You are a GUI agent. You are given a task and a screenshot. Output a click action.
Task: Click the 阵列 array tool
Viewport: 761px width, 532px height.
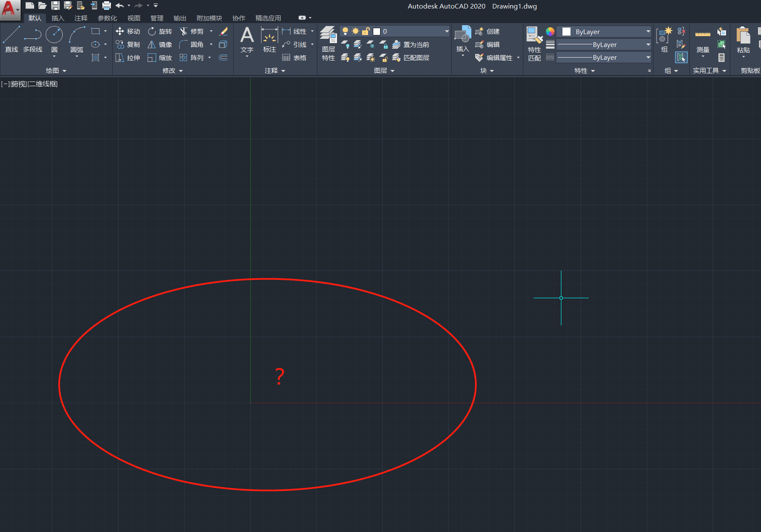[x=192, y=58]
